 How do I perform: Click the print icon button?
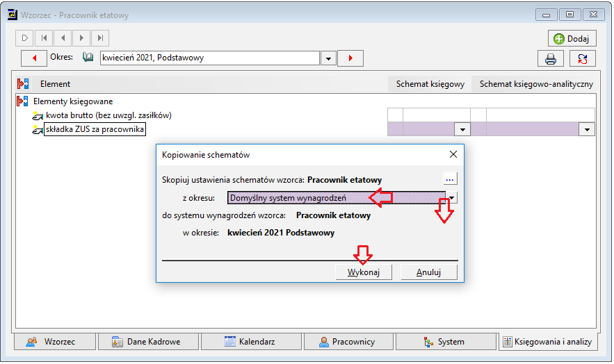pos(551,58)
